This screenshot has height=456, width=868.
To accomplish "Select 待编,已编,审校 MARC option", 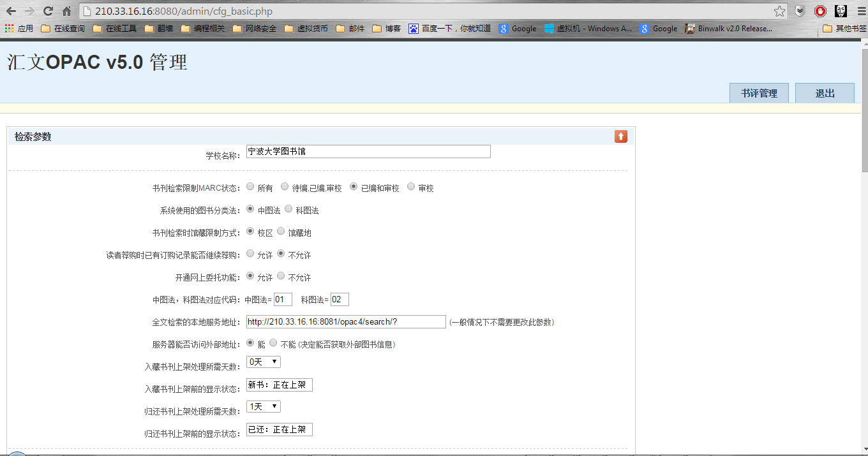I will coord(285,187).
